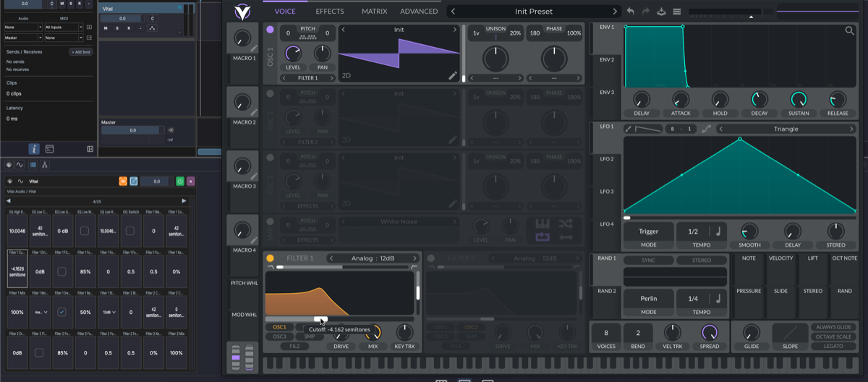This screenshot has width=868, height=382.
Task: Click the save preset icon
Action: click(661, 12)
